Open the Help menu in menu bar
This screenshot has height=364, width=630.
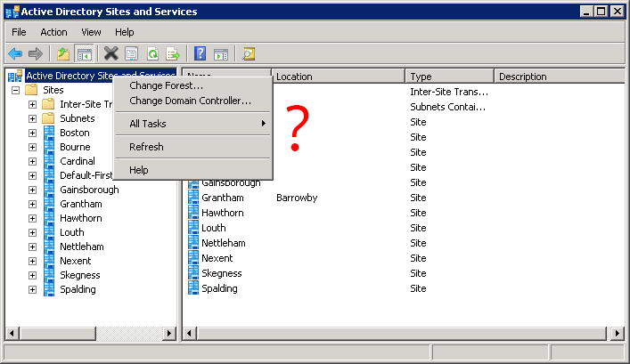click(125, 32)
